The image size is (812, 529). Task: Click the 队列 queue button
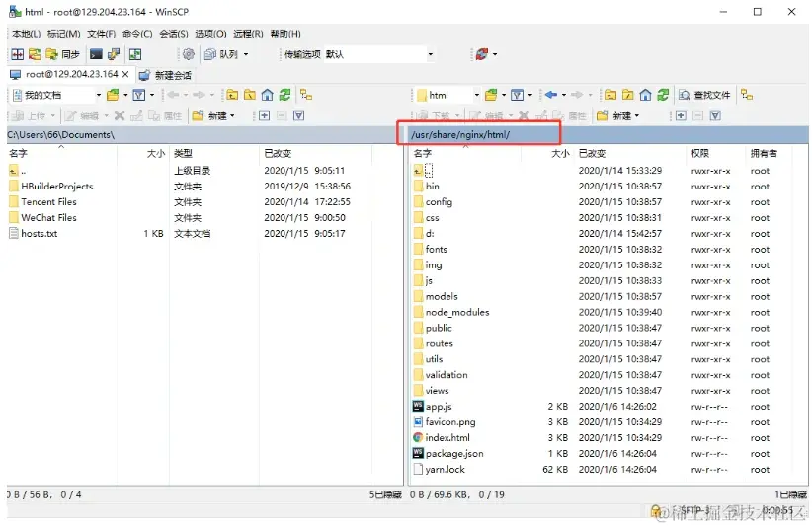pyautogui.click(x=221, y=54)
